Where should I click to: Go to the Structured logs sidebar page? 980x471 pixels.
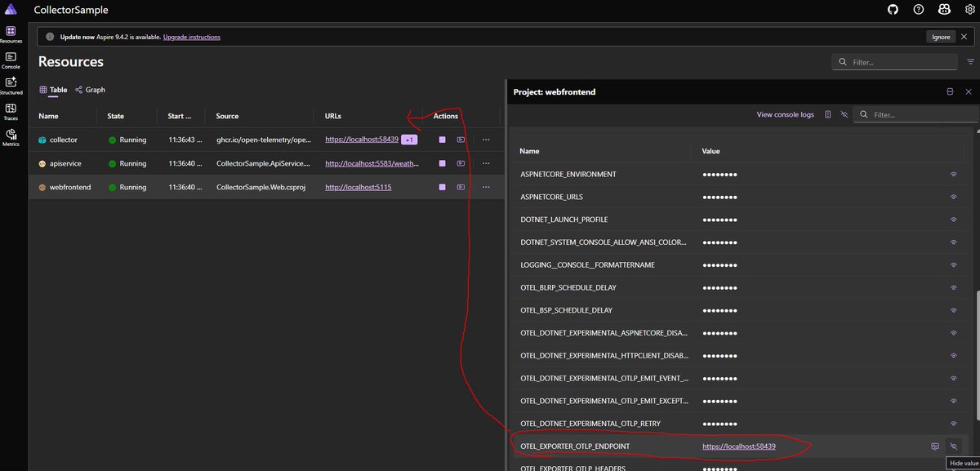pyautogui.click(x=11, y=86)
